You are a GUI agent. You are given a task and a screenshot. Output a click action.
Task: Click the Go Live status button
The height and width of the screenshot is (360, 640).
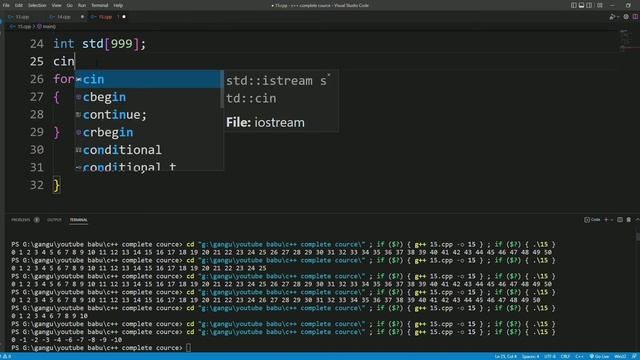599,356
